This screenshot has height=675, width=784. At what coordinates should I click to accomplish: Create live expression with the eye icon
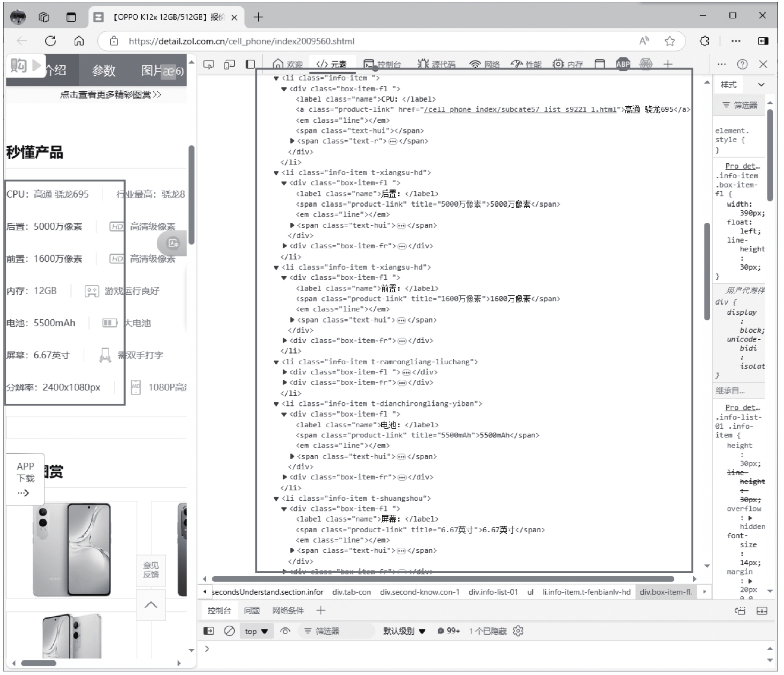285,631
